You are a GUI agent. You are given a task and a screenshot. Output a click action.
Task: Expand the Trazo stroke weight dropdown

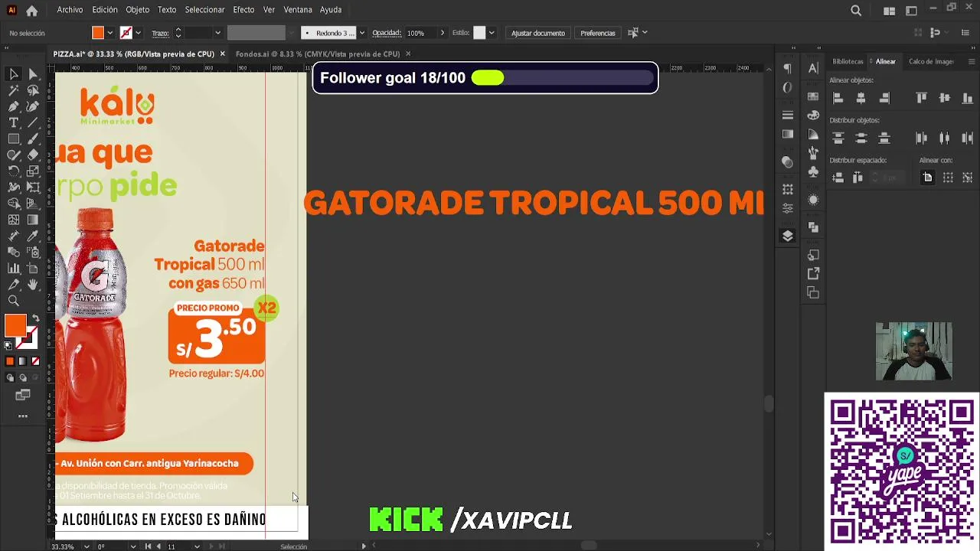pos(217,33)
